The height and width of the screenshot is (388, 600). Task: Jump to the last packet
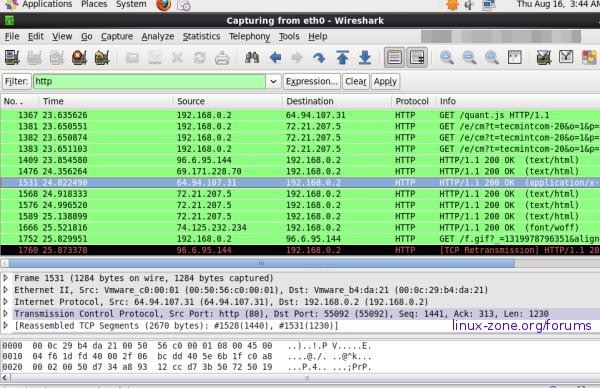pyautogui.click(x=365, y=58)
